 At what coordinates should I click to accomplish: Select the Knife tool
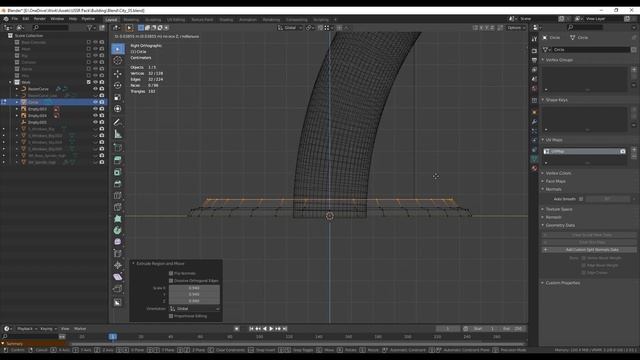click(x=118, y=207)
